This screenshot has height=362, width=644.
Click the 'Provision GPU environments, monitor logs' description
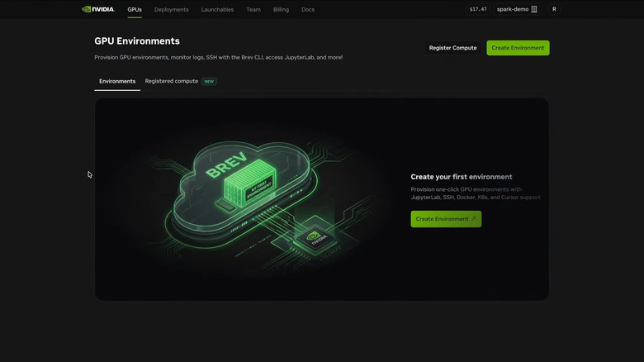pos(218,58)
